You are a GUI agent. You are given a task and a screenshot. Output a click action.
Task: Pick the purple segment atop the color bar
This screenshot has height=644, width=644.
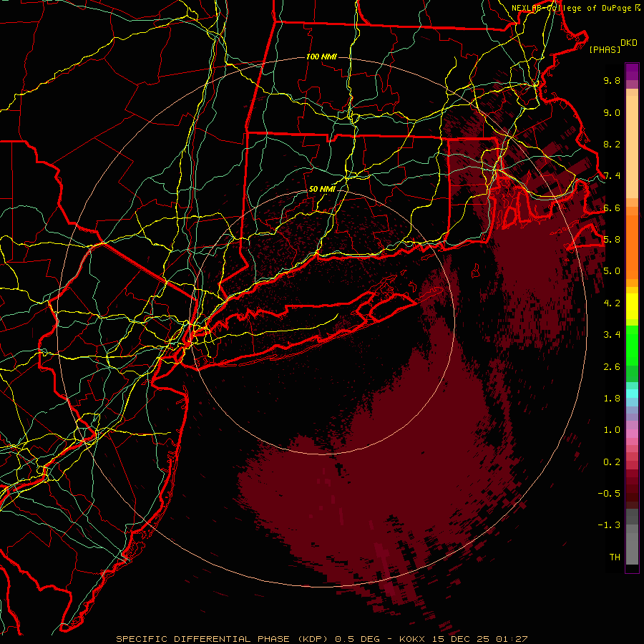(x=632, y=72)
